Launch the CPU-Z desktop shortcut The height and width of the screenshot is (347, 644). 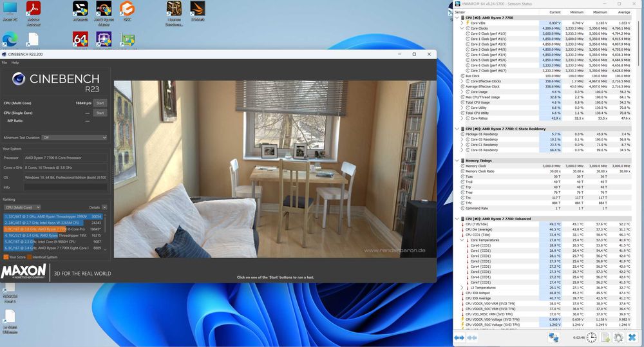[104, 39]
